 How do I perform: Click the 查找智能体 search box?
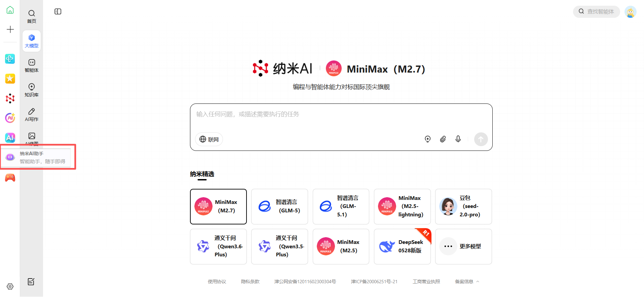[596, 11]
